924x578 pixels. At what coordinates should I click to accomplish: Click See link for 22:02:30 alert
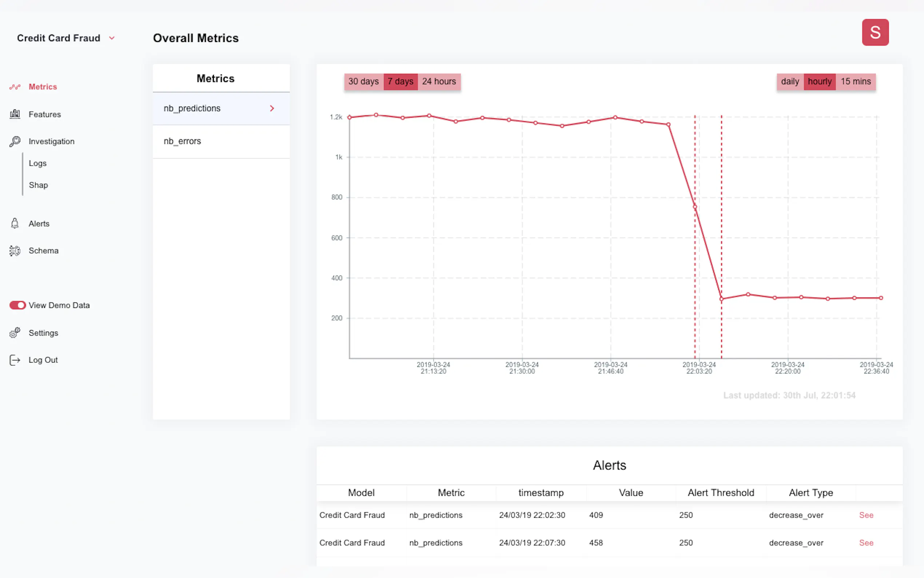pyautogui.click(x=866, y=515)
